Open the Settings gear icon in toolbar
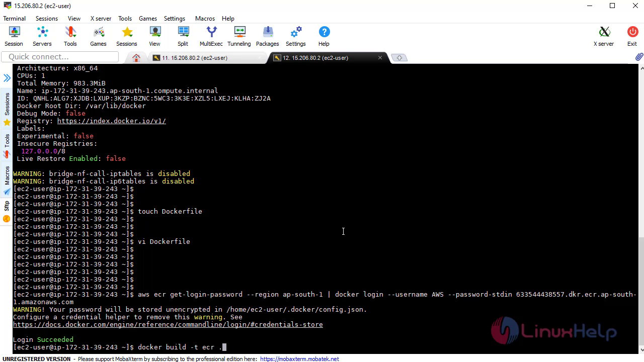The width and height of the screenshot is (644, 362). click(296, 36)
